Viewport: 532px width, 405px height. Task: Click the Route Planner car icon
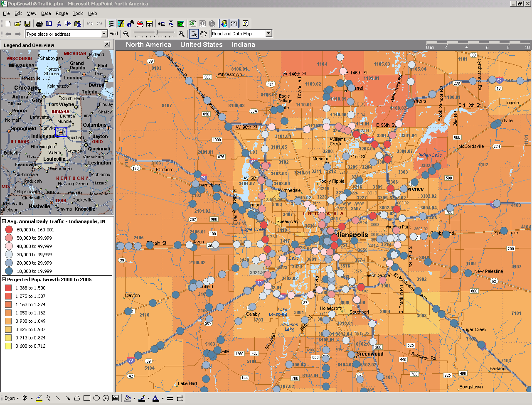(x=140, y=24)
